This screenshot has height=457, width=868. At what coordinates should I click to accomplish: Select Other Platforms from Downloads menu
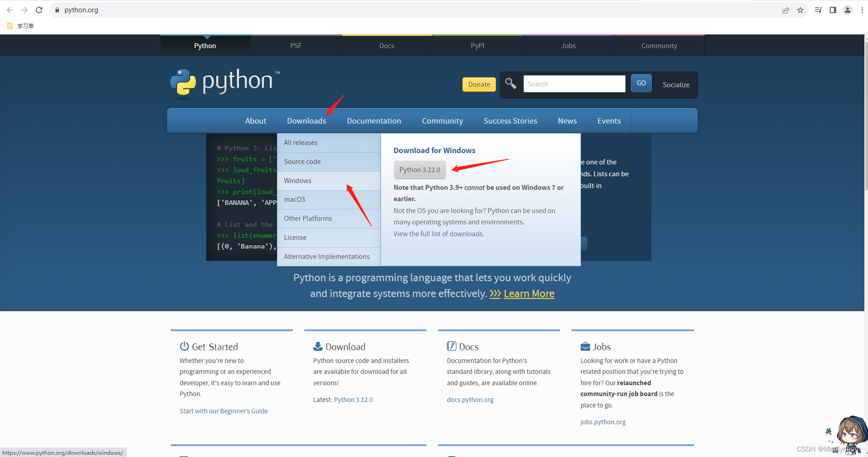tap(329, 219)
